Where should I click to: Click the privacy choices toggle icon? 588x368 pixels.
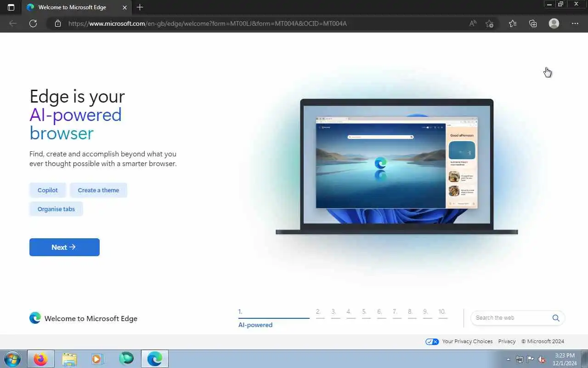tap(432, 341)
